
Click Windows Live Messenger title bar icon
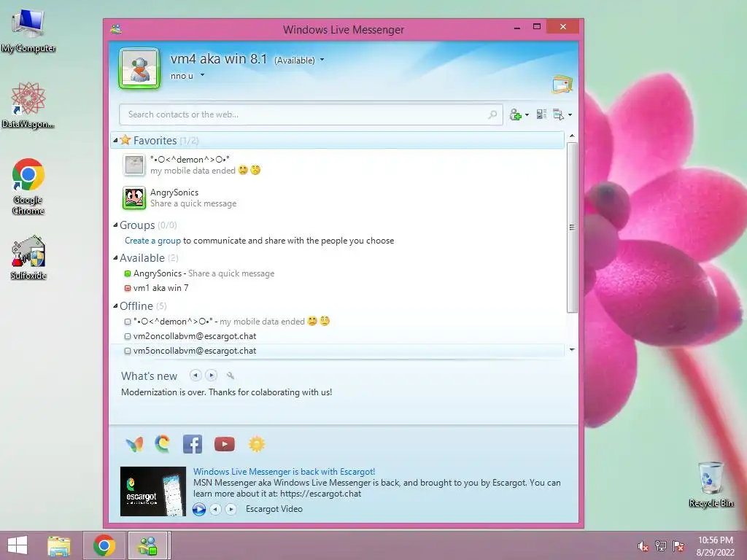tap(116, 29)
